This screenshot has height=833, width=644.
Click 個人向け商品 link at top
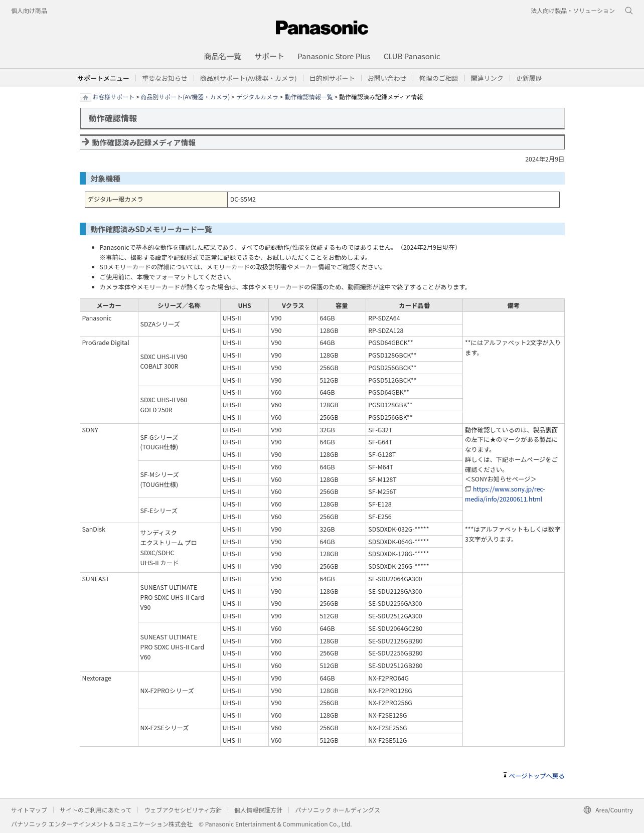click(x=29, y=11)
